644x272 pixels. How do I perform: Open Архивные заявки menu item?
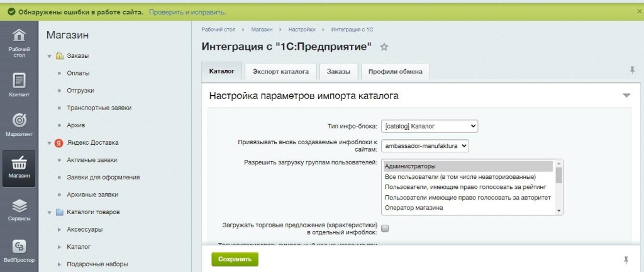point(92,195)
